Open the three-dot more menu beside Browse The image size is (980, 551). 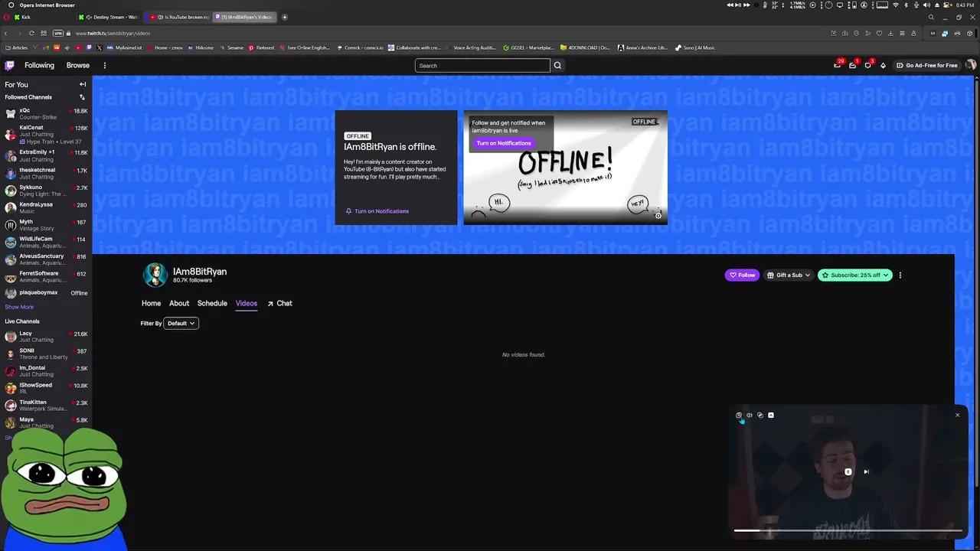click(x=105, y=65)
